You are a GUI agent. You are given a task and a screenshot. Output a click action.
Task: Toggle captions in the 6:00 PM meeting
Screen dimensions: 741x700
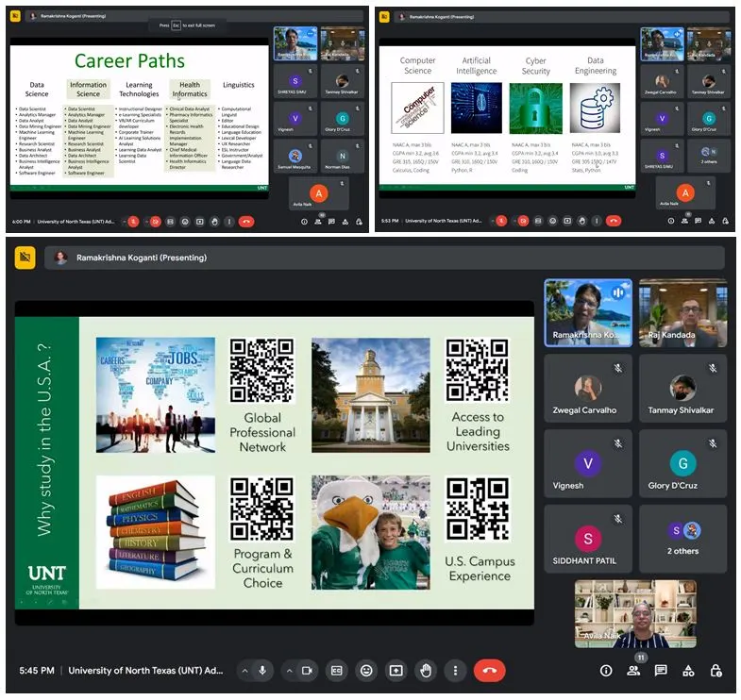(171, 222)
